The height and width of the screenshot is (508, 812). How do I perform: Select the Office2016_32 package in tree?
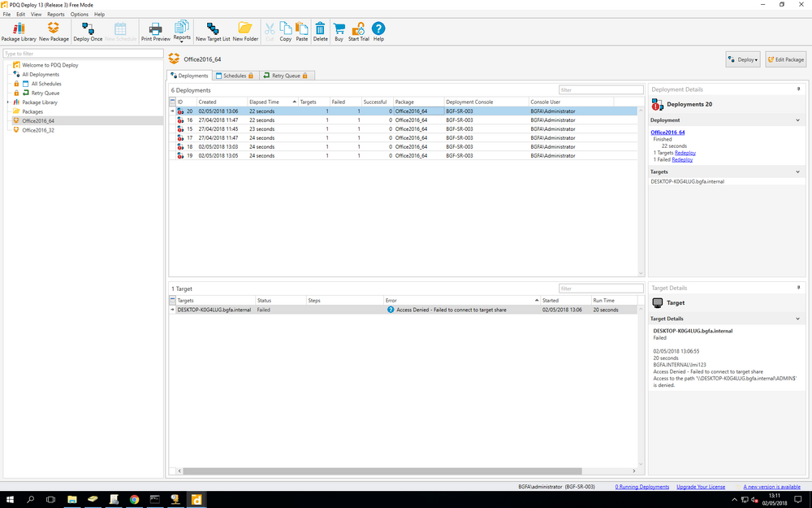click(38, 131)
